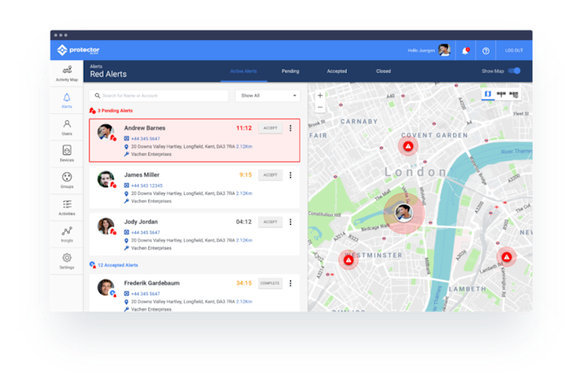Zoom in on the map
The height and width of the screenshot is (392, 583).
coord(320,96)
